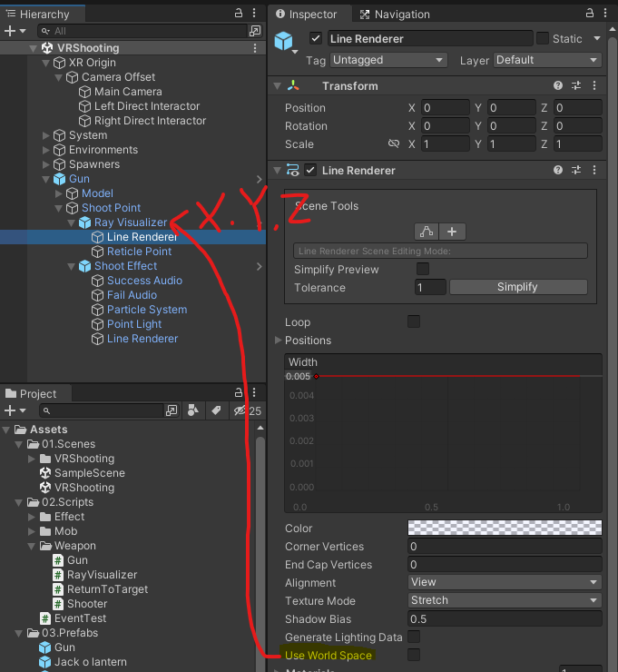
Task: Lock the Inspector panel
Action: [590, 14]
